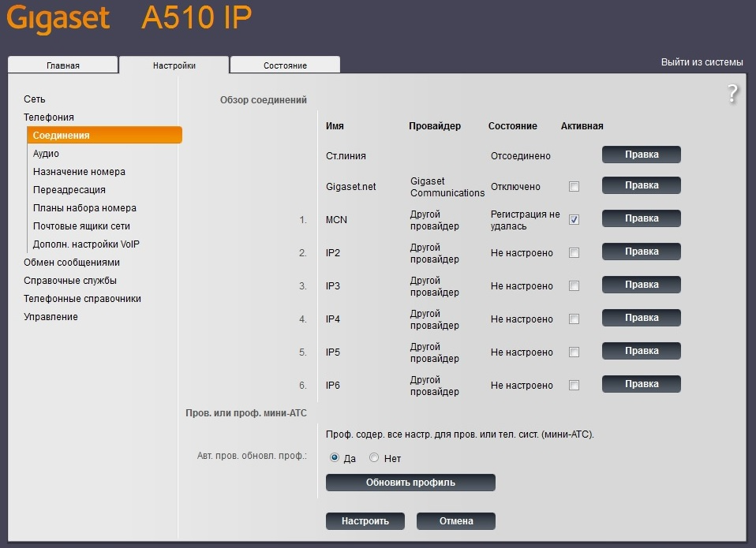The image size is (756, 548).
Task: Enable Active checkbox for IP5
Action: pyautogui.click(x=574, y=352)
